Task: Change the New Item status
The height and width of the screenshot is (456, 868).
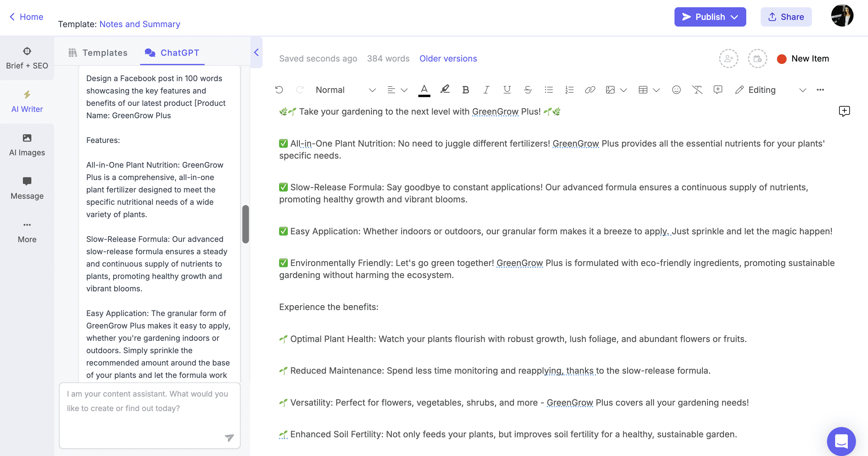Action: (803, 59)
